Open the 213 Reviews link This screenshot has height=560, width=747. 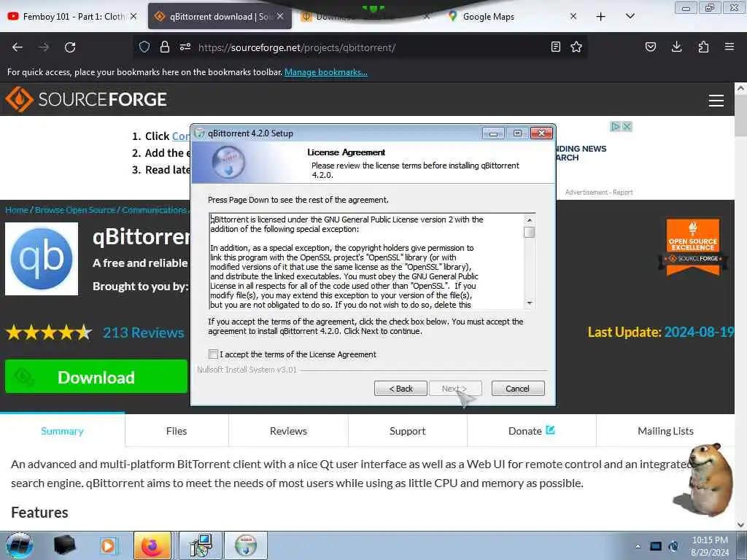pyautogui.click(x=144, y=332)
